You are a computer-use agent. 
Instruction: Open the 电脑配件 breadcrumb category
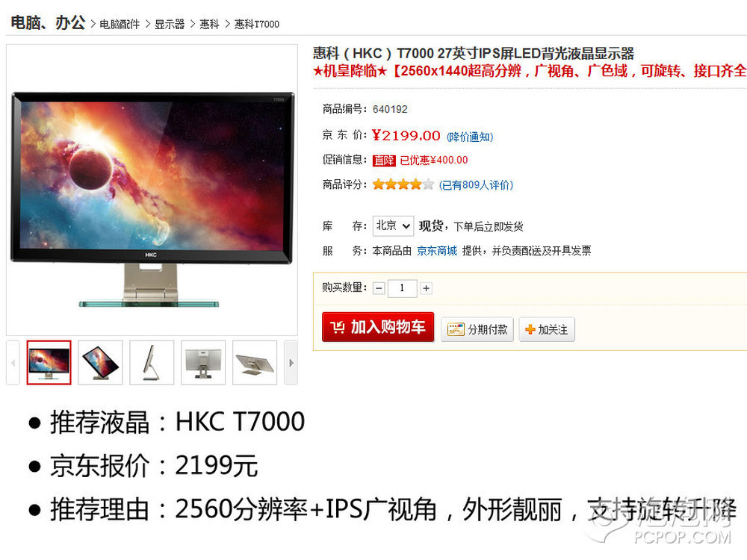point(120,25)
